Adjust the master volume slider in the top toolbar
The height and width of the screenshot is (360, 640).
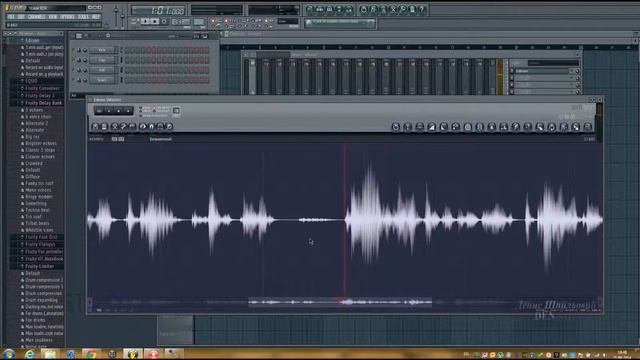coord(116,16)
